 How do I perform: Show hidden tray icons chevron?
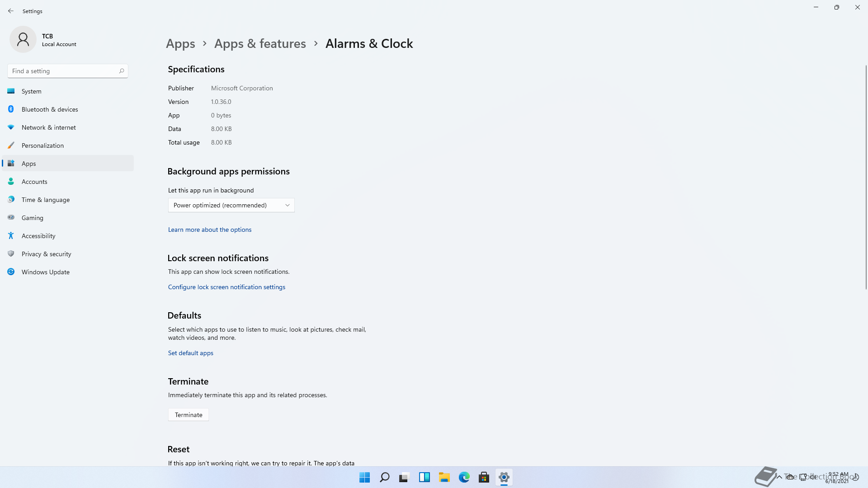(779, 477)
